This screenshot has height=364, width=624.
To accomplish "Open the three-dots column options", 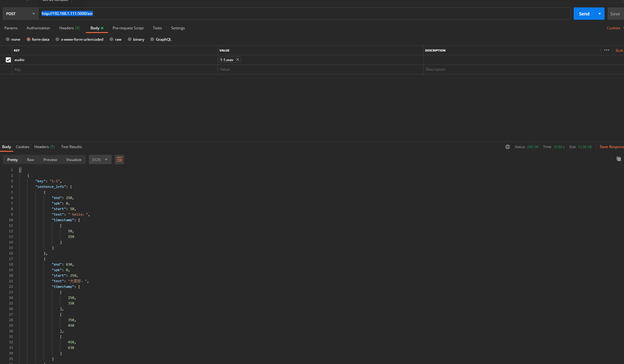I will pos(606,50).
